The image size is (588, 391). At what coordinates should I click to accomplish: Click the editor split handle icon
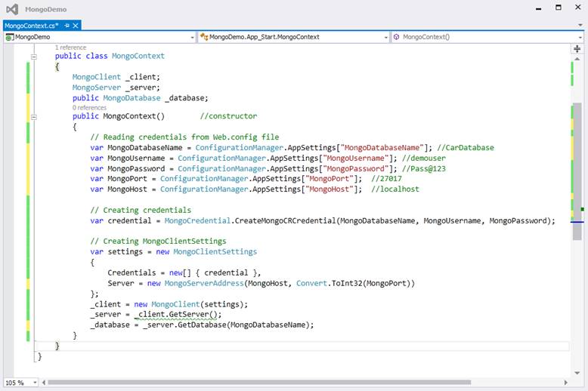577,48
